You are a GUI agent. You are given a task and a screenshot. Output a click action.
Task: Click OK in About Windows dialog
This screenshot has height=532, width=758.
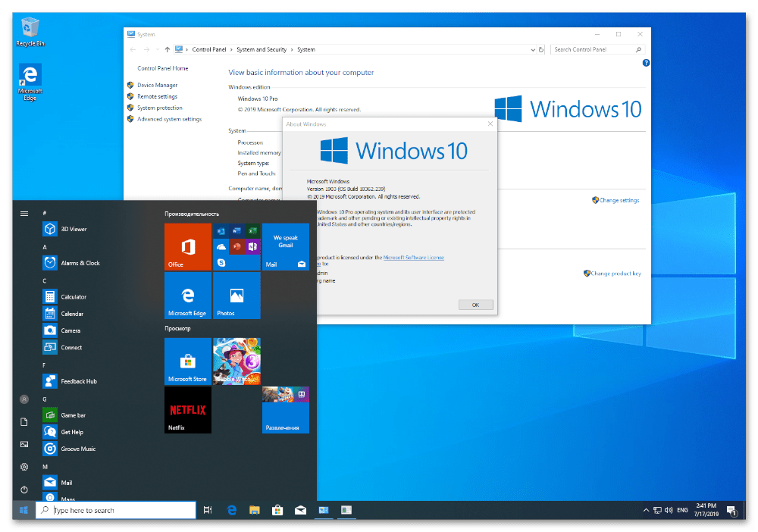pos(475,305)
